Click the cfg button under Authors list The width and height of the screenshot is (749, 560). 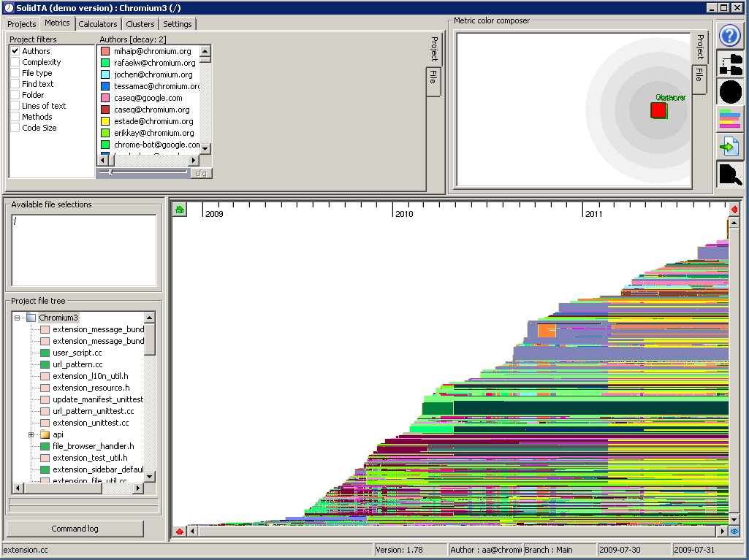(x=201, y=173)
